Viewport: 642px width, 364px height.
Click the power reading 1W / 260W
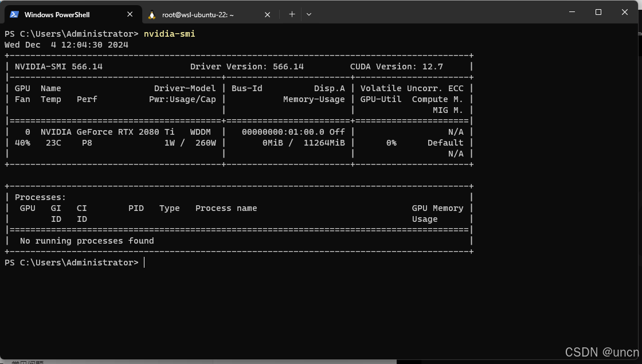(190, 143)
